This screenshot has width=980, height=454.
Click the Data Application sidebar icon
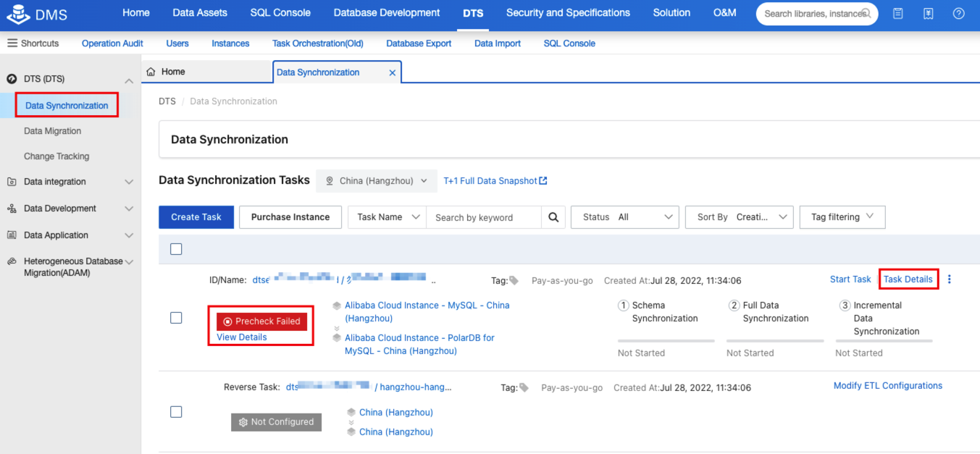pos(12,235)
